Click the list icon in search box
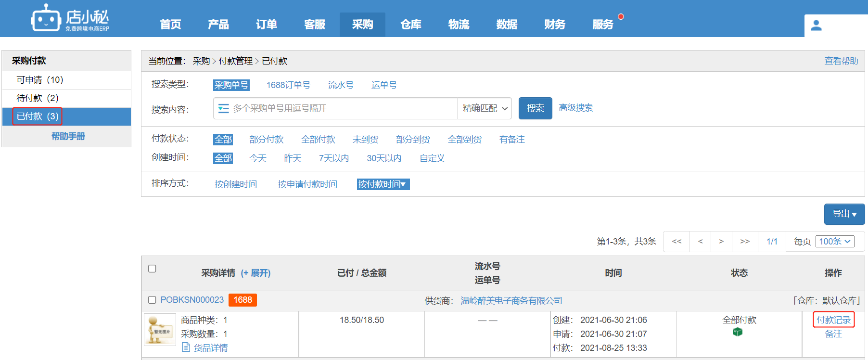Viewport: 868px width, 360px height. pyautogui.click(x=223, y=108)
